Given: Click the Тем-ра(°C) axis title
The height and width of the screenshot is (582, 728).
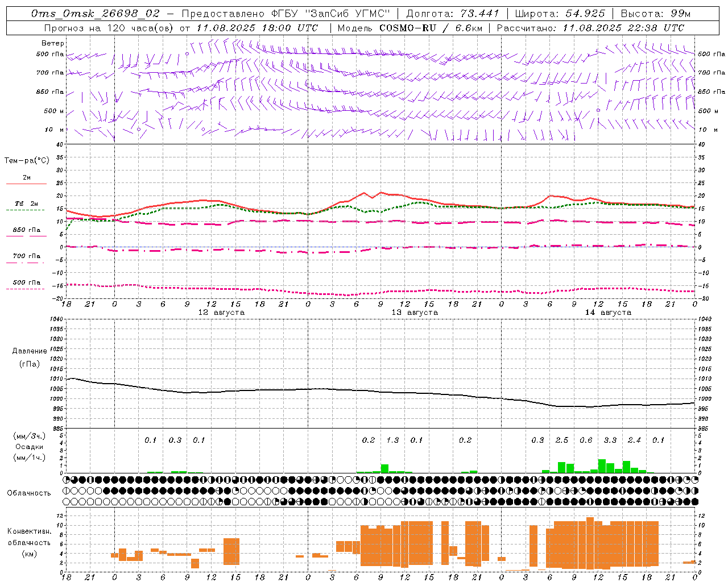Looking at the screenshot, I should coord(27,161).
